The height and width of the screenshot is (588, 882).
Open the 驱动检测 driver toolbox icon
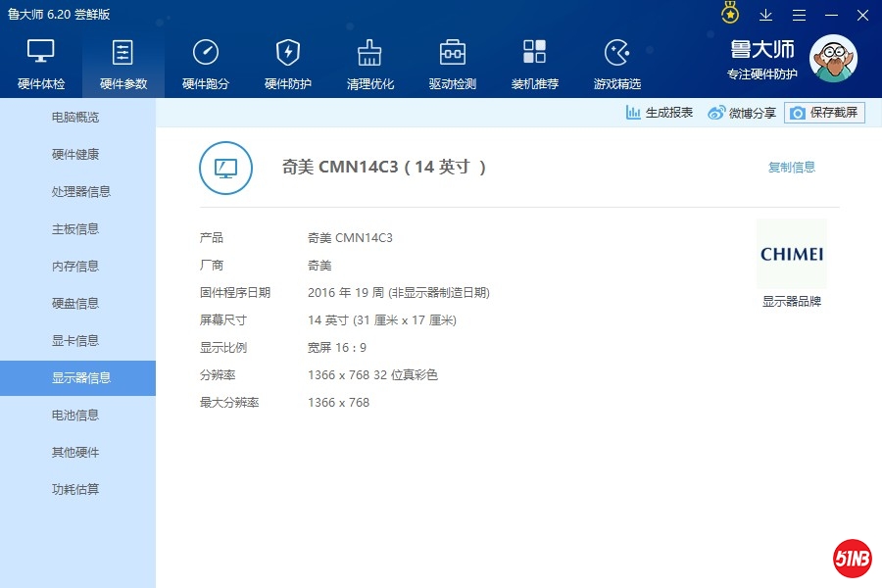click(452, 53)
